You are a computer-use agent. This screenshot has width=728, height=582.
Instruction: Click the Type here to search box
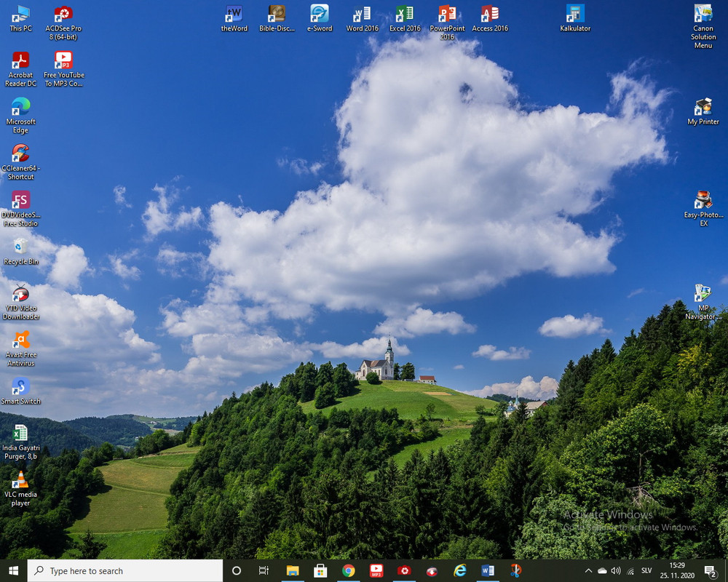click(125, 570)
